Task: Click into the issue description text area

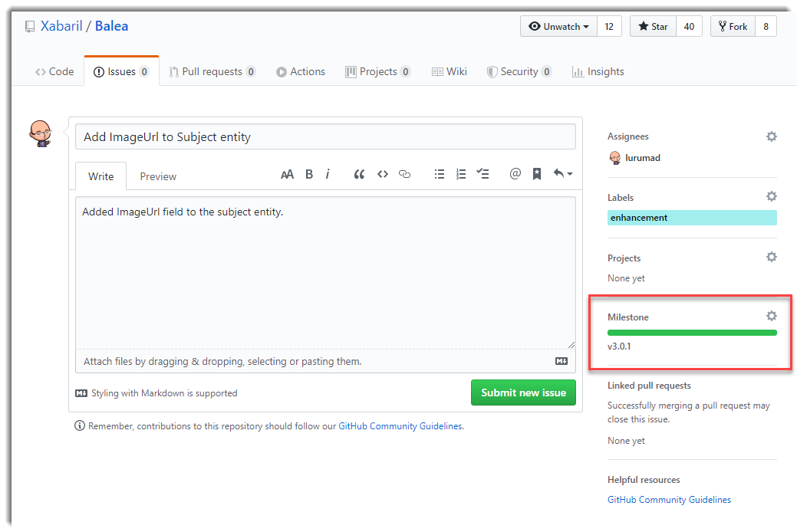Action: click(x=325, y=273)
